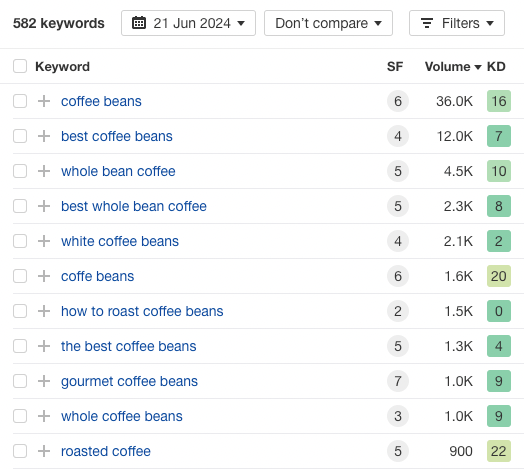The height and width of the screenshot is (469, 524).
Task: Click the KD column header
Action: point(496,67)
